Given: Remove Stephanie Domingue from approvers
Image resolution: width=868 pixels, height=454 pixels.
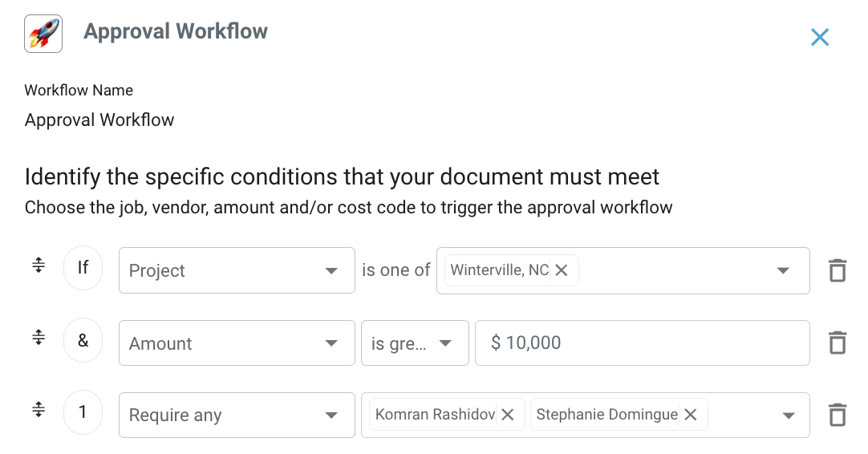Looking at the screenshot, I should 691,415.
